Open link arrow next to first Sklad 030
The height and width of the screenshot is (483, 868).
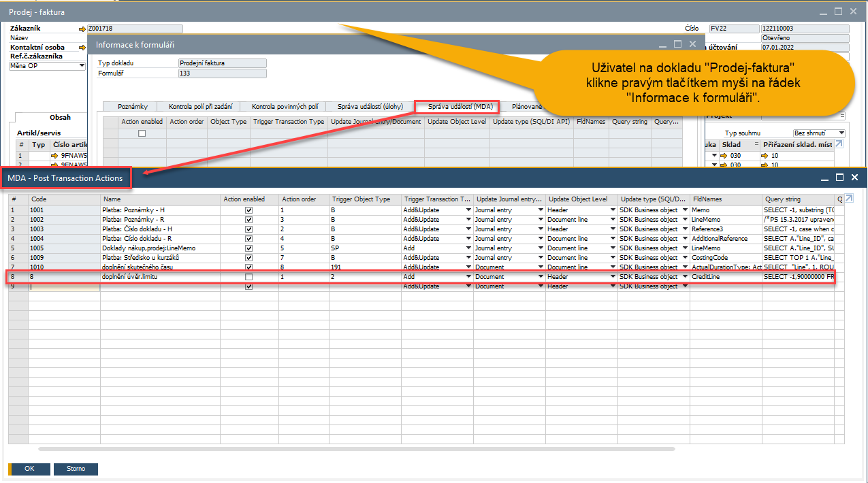[724, 156]
